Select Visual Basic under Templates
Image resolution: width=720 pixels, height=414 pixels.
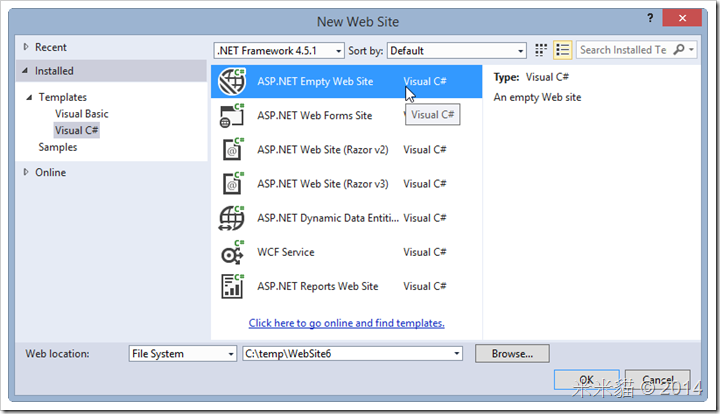click(x=82, y=114)
